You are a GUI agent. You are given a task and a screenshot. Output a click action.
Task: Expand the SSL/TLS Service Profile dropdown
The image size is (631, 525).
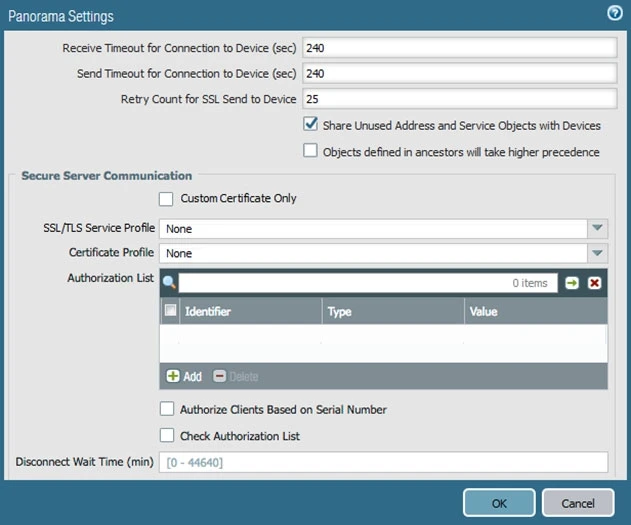pyautogui.click(x=598, y=228)
